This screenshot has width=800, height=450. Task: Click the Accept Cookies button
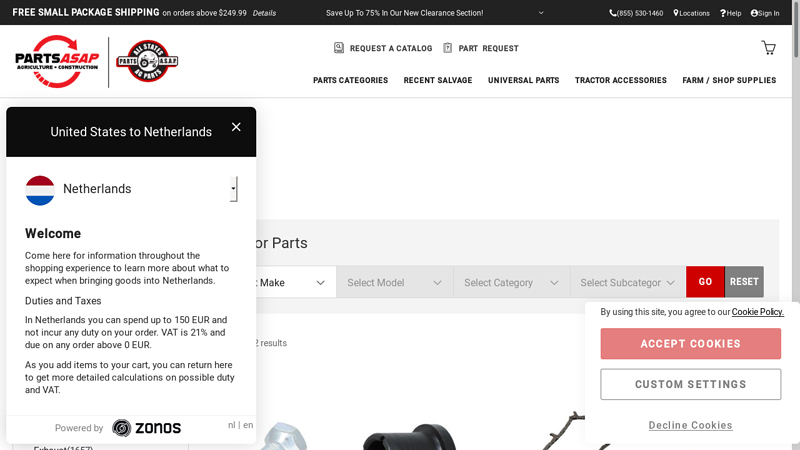690,344
